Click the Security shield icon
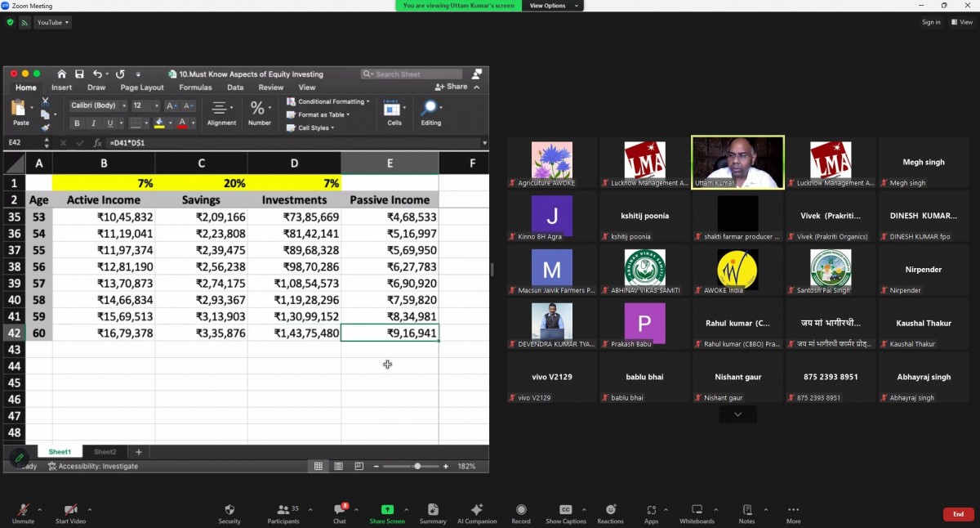The image size is (980, 528). [x=229, y=510]
